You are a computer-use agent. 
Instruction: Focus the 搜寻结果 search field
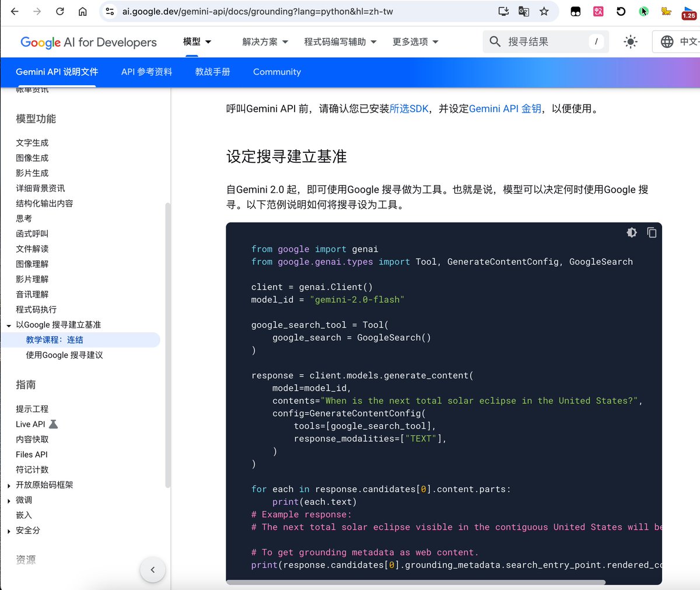[x=545, y=41]
